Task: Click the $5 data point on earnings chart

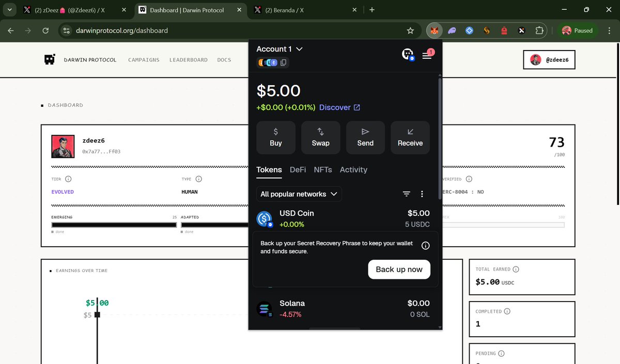Action: click(x=97, y=314)
